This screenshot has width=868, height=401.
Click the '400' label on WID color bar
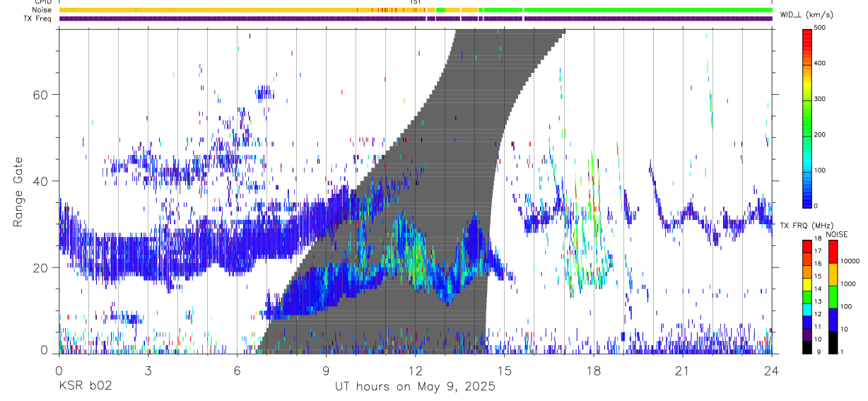tap(820, 64)
